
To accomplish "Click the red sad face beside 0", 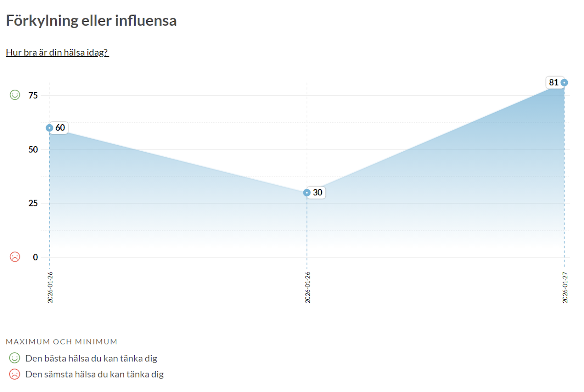I will (15, 257).
